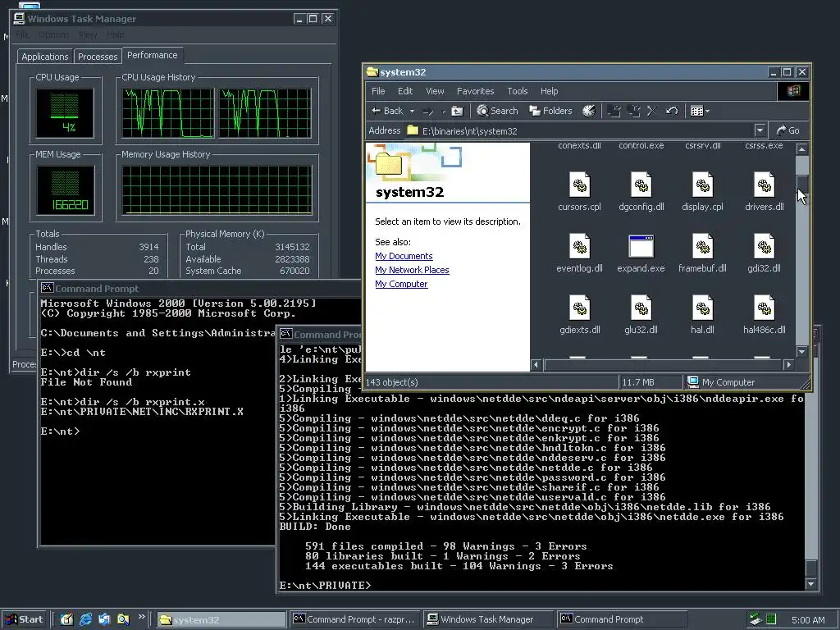Click the file list scroll up arrow
The image size is (840, 630).
[802, 149]
